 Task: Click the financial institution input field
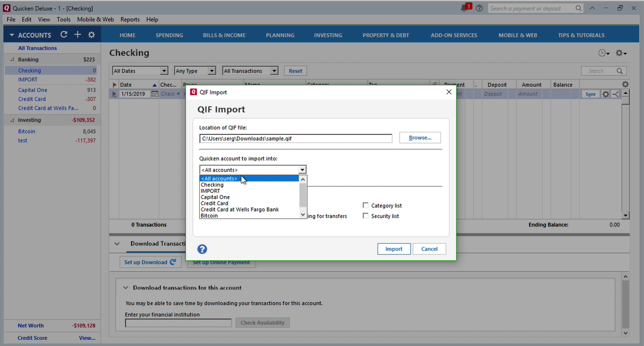(x=178, y=323)
